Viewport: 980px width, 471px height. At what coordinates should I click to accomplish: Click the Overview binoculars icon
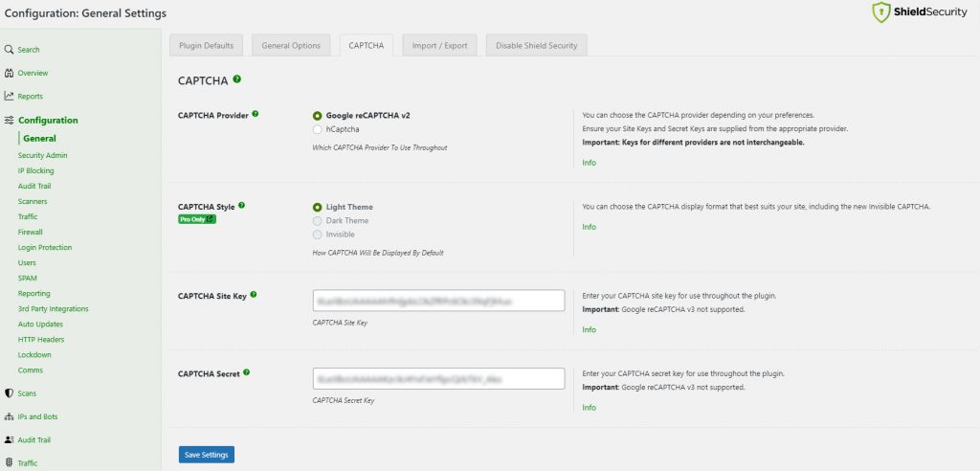tap(9, 73)
